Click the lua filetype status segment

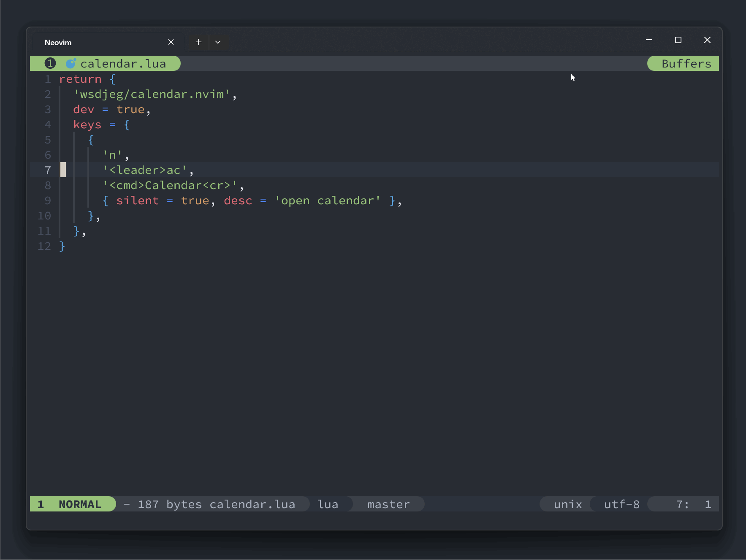pyautogui.click(x=328, y=504)
